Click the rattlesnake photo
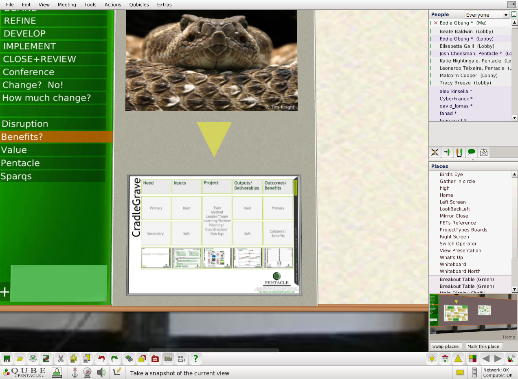Image resolution: width=518 pixels, height=379 pixels. (211, 60)
